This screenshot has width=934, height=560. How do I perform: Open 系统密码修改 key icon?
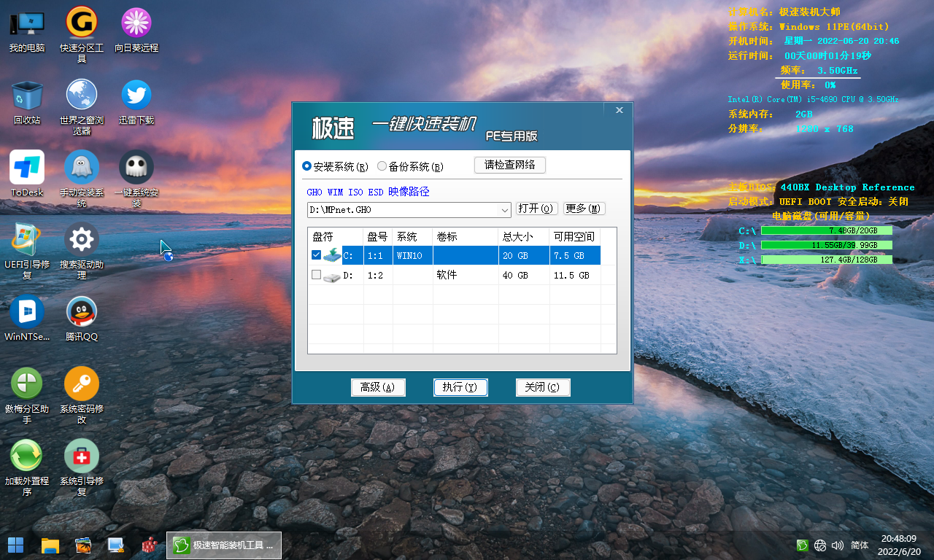pos(82,395)
